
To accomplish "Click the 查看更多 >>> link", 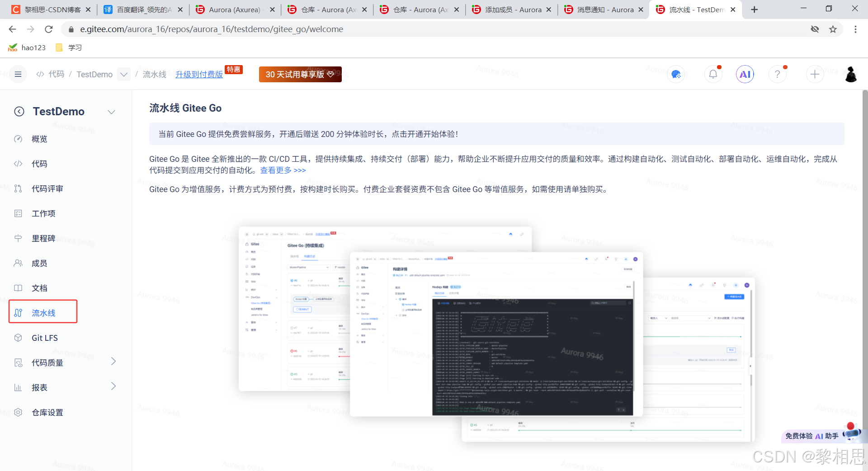I will pos(283,170).
